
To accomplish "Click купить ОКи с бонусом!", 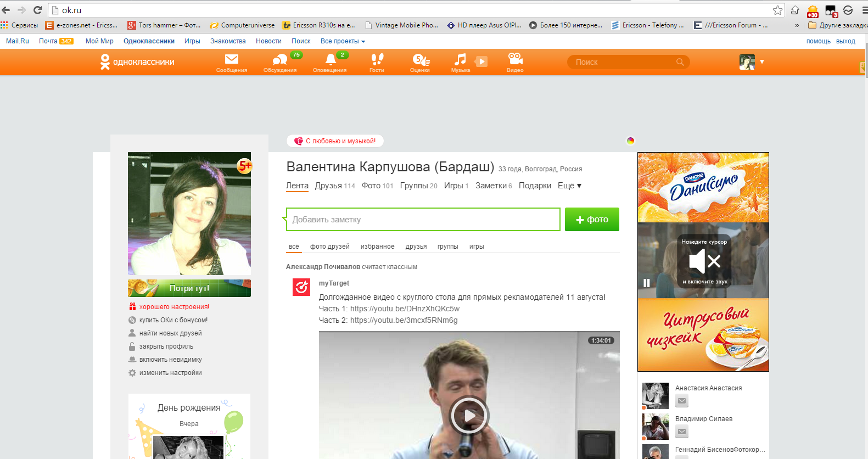I will coord(173,320).
